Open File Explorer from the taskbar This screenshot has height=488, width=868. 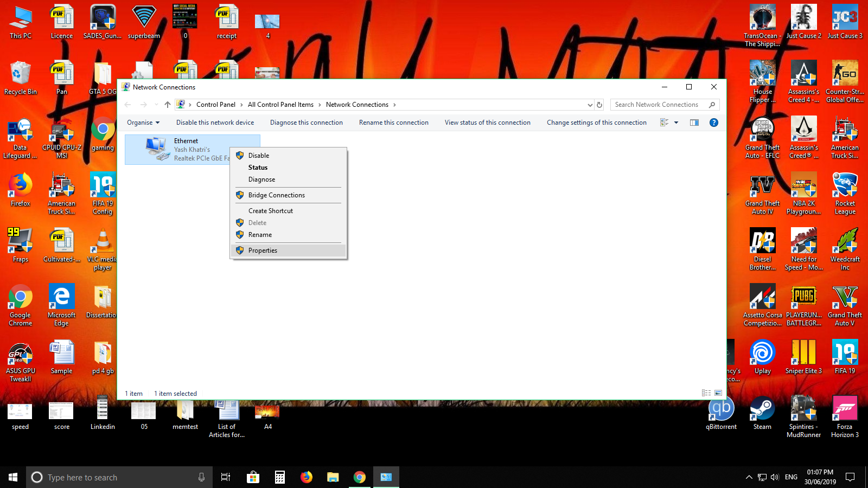(333, 477)
